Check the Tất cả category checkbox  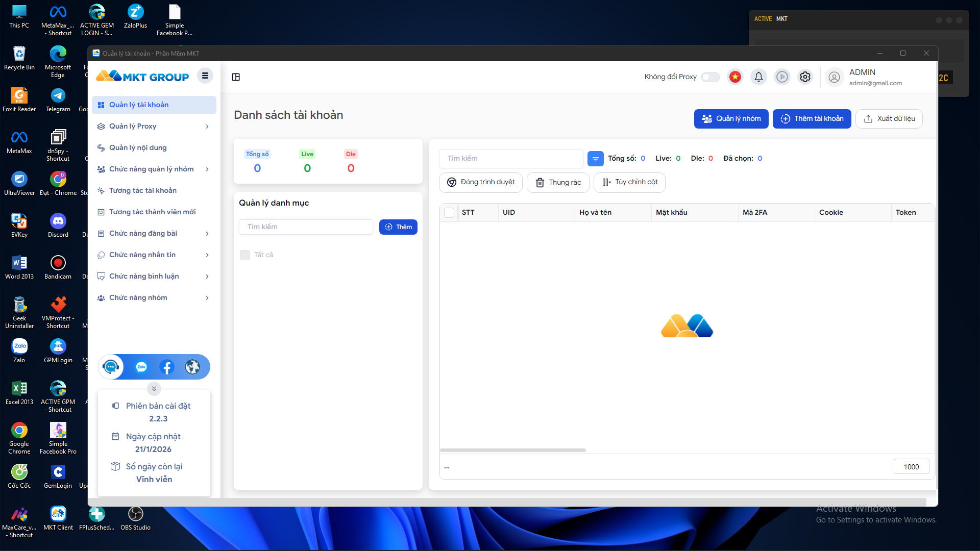click(x=245, y=255)
